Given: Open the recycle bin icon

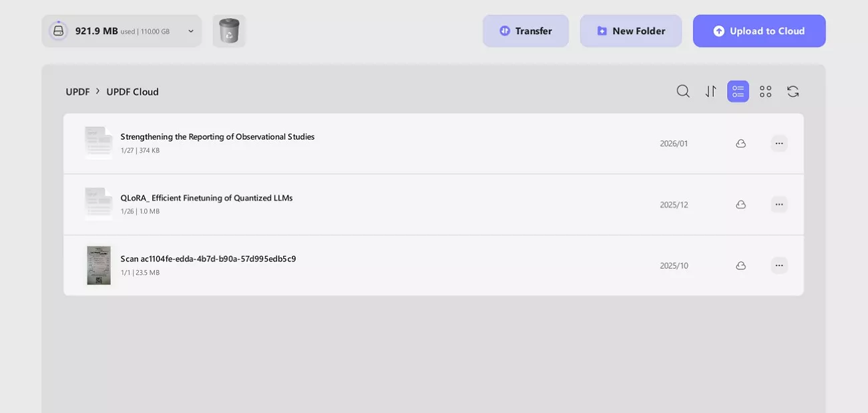Looking at the screenshot, I should point(229,31).
